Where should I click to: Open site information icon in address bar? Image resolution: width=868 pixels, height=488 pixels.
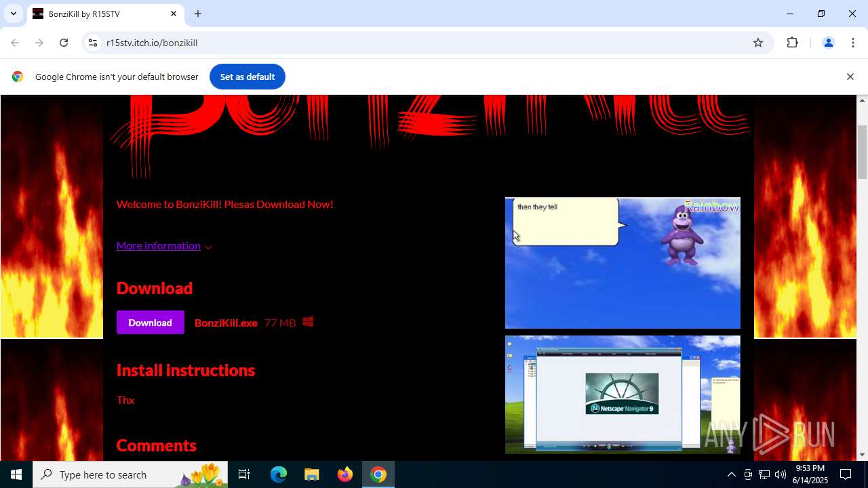93,43
